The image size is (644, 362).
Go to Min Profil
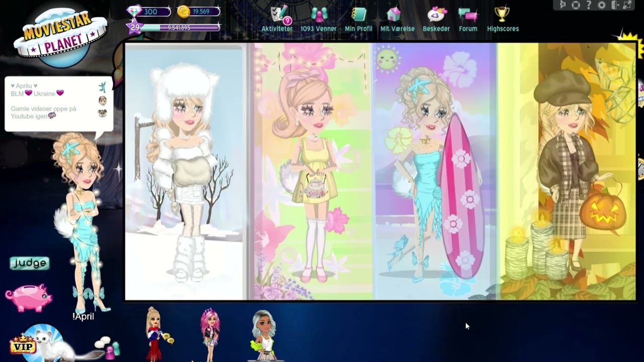tap(359, 19)
